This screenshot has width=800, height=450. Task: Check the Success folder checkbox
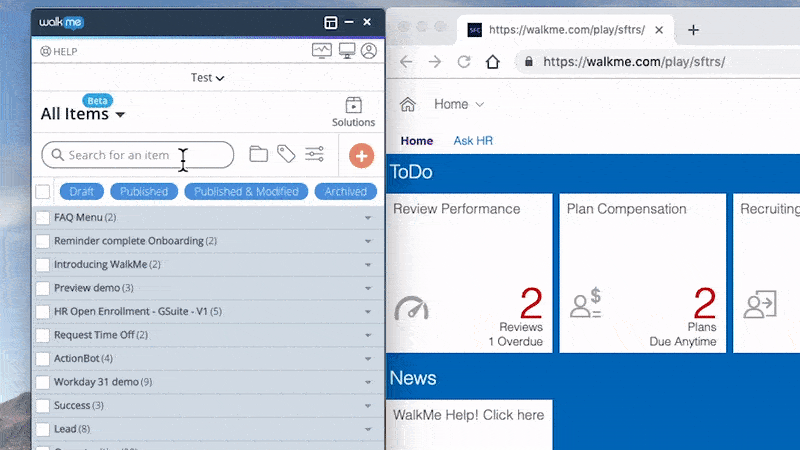(x=43, y=406)
